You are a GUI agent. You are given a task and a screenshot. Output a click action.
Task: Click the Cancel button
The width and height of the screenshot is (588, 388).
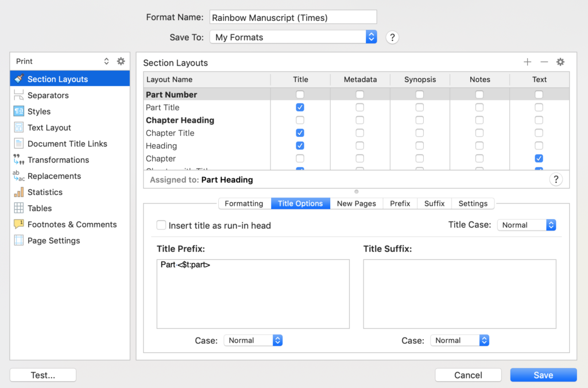468,375
